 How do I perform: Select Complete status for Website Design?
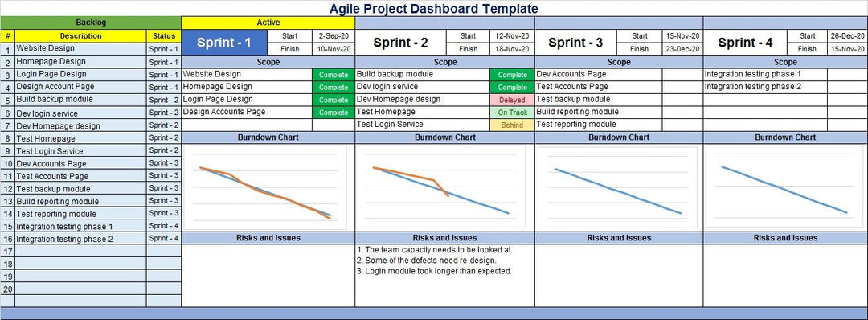334,75
